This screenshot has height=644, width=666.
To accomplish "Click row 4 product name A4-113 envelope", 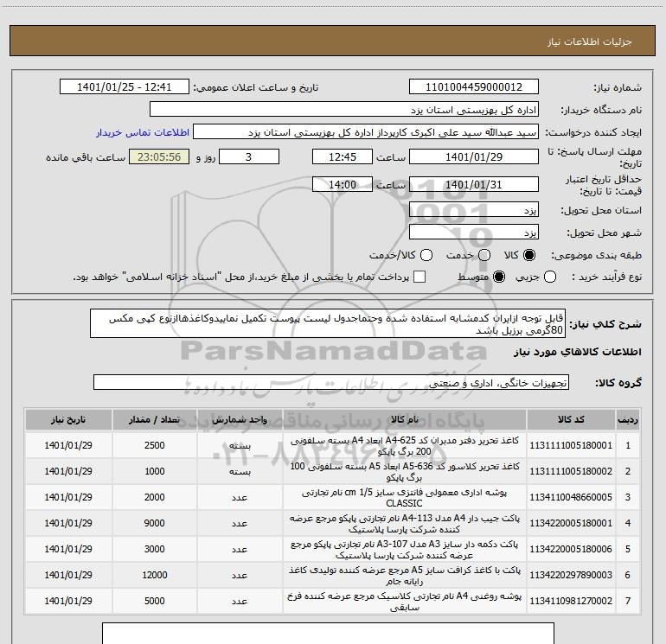I will [x=405, y=523].
